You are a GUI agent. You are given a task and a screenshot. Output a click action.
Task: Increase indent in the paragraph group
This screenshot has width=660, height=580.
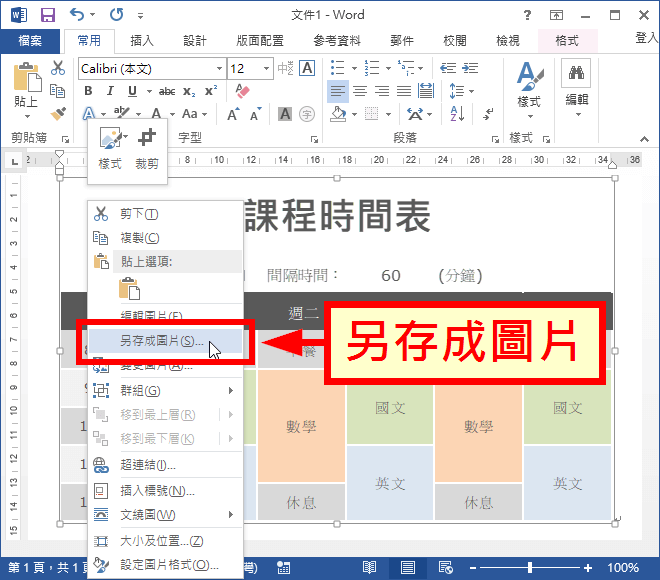470,68
